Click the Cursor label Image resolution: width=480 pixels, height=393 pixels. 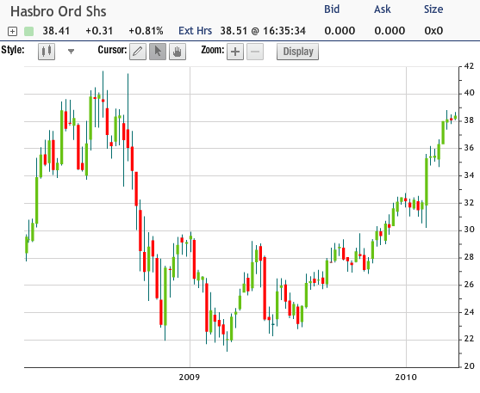click(112, 50)
